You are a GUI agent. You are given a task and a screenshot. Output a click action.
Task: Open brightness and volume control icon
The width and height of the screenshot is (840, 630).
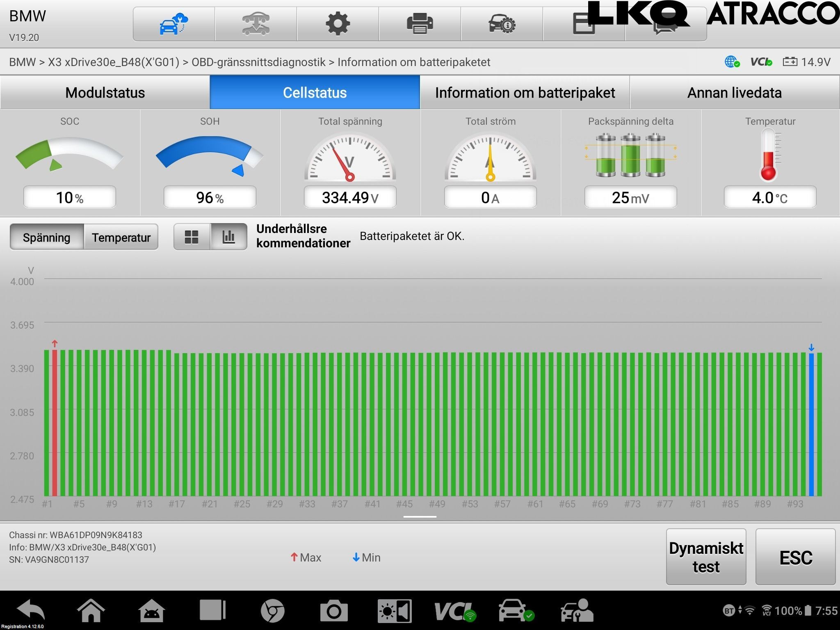[x=394, y=611]
